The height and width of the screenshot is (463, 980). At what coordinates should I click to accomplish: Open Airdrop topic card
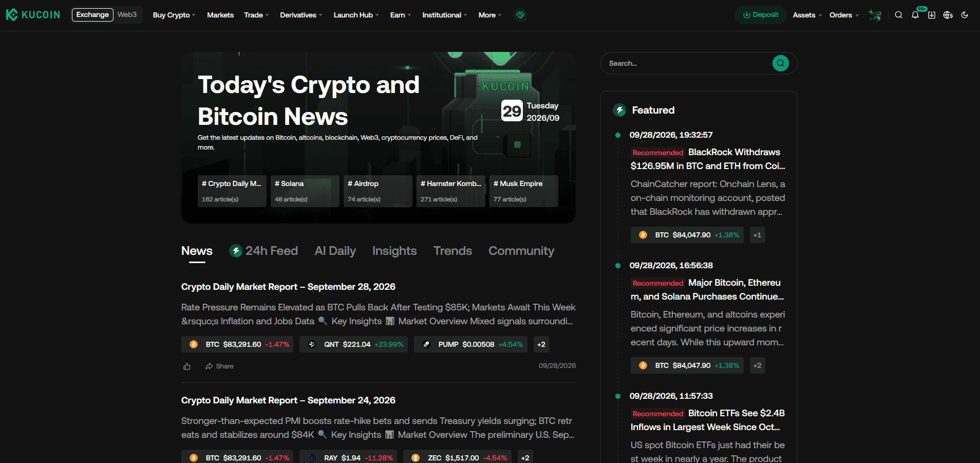(x=378, y=191)
